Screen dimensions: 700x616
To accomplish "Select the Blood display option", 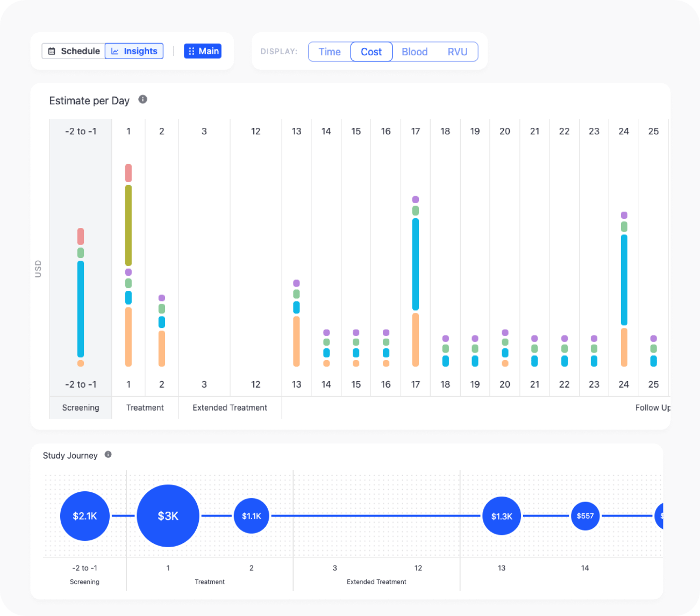I will click(415, 52).
